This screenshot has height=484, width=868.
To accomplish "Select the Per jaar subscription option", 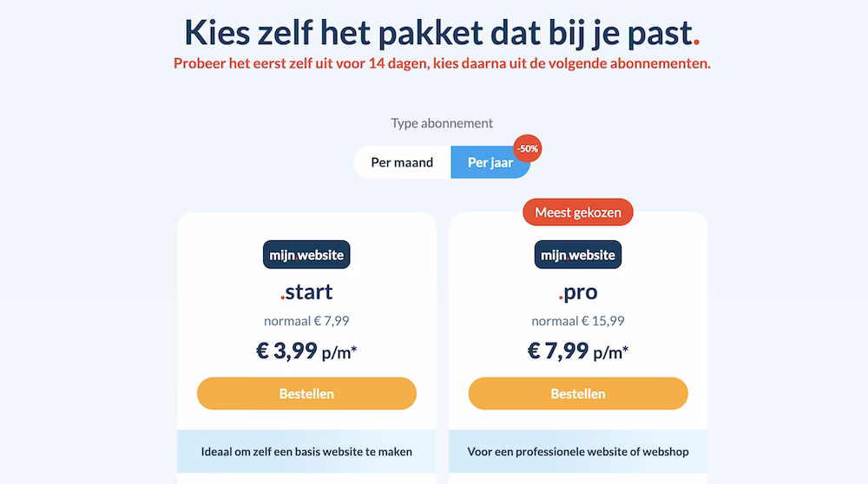I will coord(490,162).
